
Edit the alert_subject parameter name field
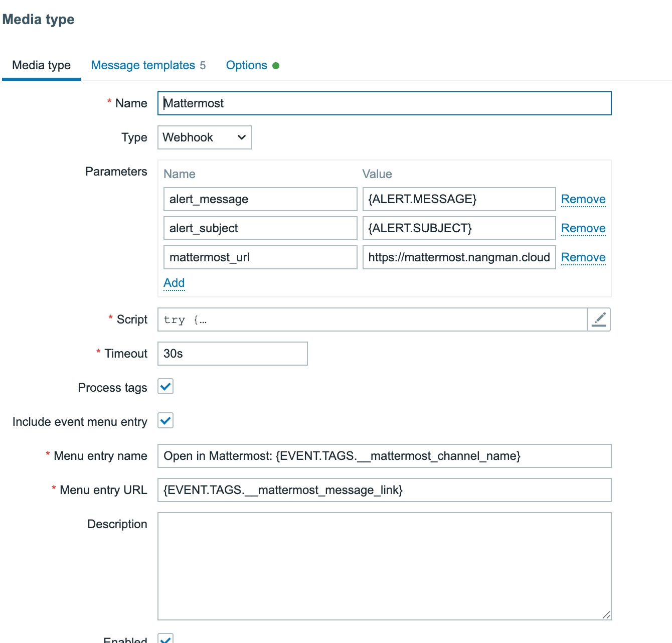coord(260,228)
